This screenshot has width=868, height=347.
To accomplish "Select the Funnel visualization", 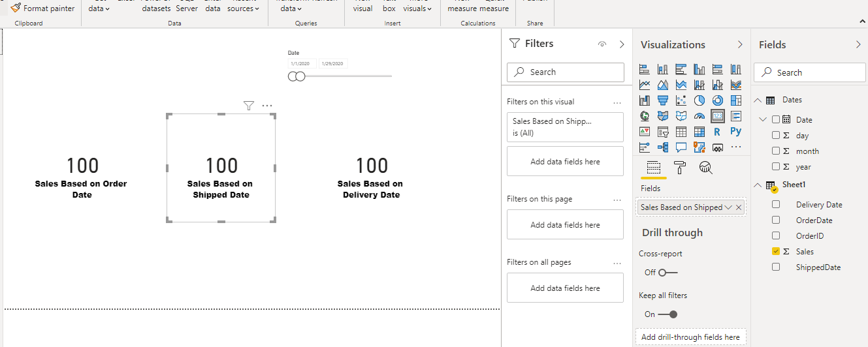I will pos(663,100).
